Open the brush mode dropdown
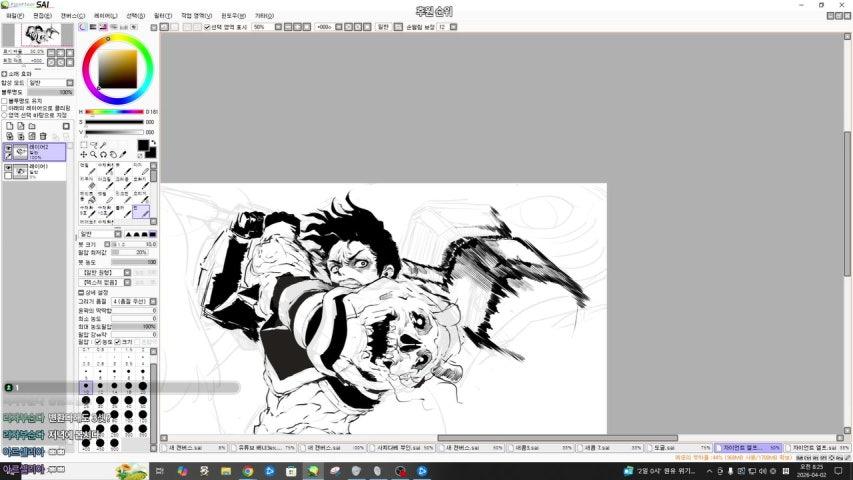 tap(118, 234)
